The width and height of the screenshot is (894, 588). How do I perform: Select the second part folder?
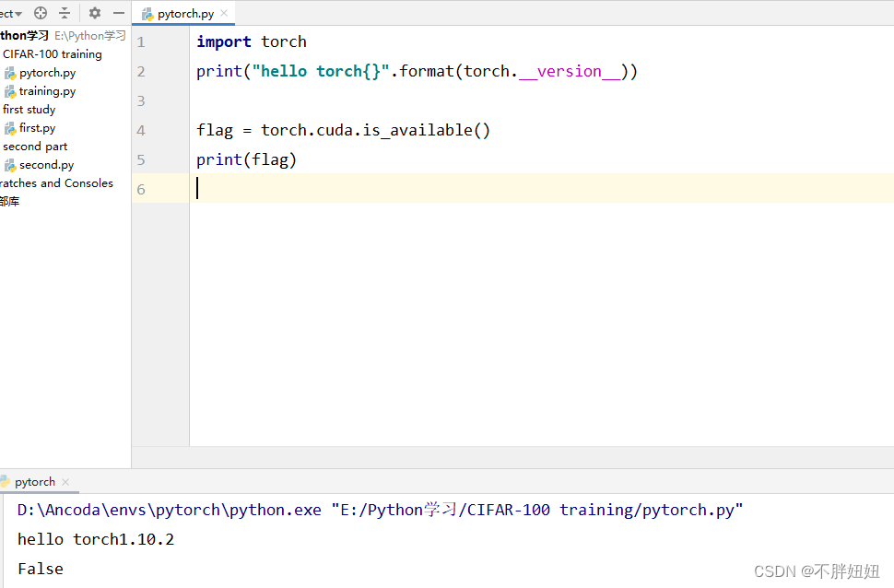pyautogui.click(x=35, y=147)
